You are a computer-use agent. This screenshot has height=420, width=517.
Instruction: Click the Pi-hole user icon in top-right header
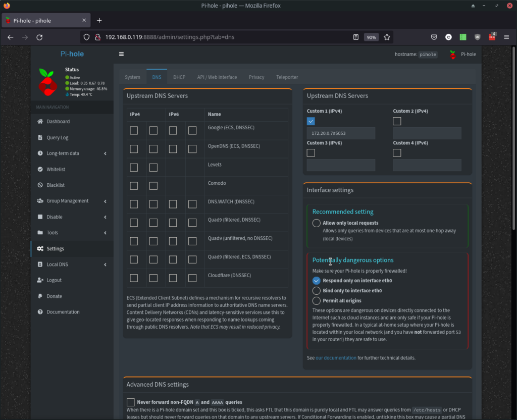pos(453,55)
